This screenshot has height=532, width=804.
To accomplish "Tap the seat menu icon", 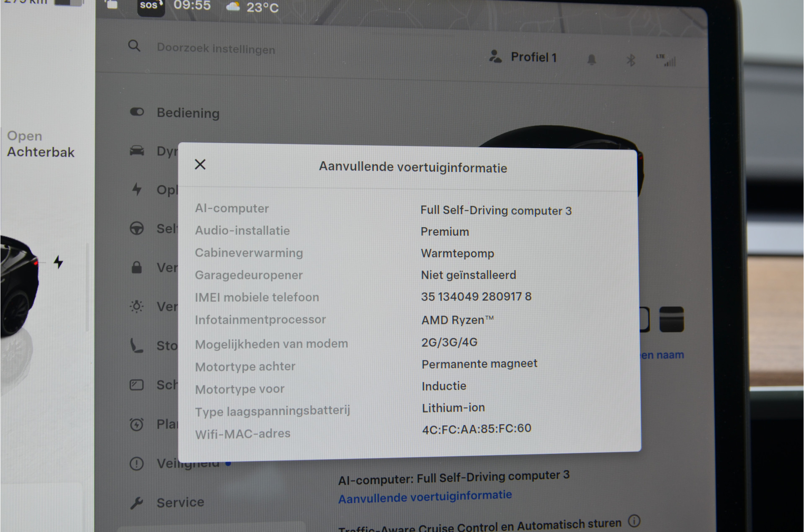I will coord(137,346).
